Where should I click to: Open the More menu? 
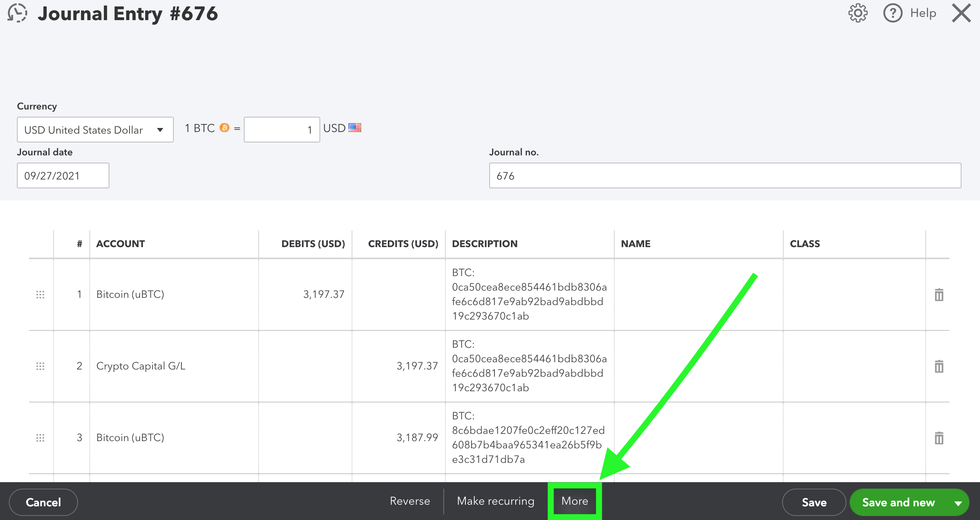575,501
